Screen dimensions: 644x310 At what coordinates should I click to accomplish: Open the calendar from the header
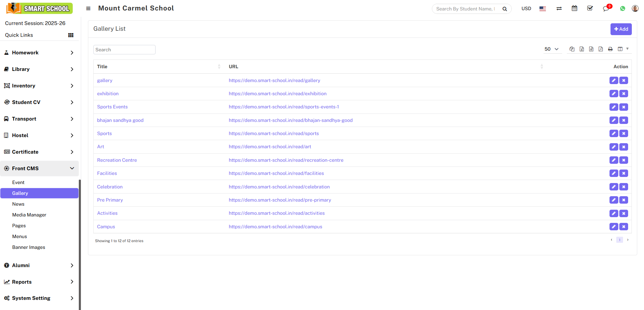coord(574,8)
